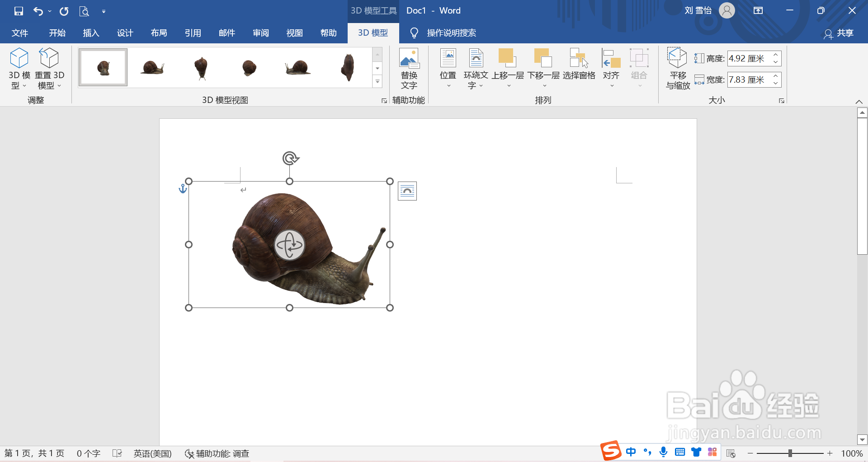
Task: Open the Layout Options button beside model
Action: pyautogui.click(x=407, y=191)
